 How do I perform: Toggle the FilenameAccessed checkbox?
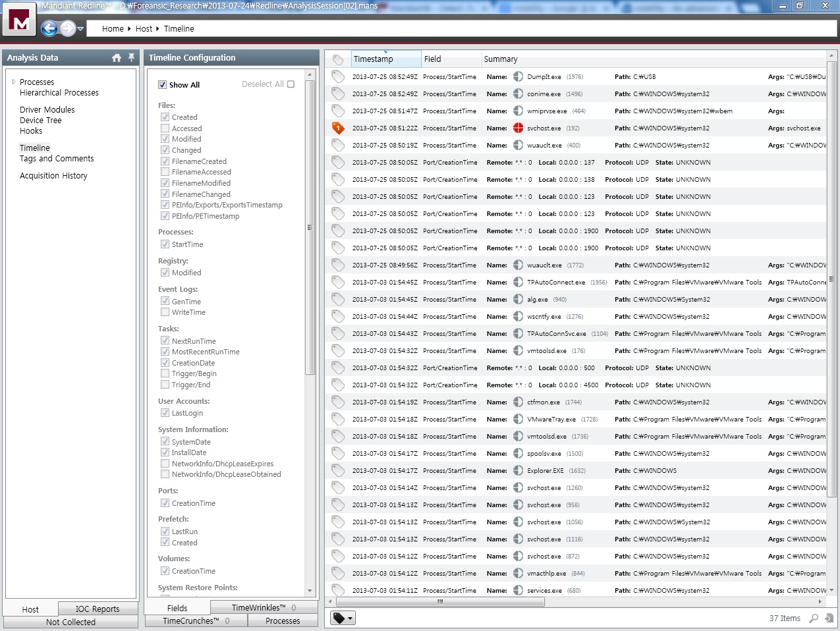165,172
